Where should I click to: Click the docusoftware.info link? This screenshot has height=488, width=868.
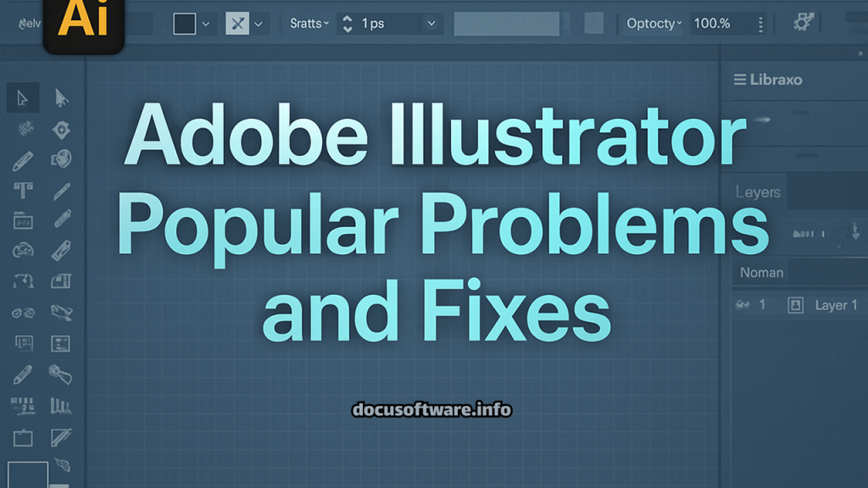pos(433,410)
